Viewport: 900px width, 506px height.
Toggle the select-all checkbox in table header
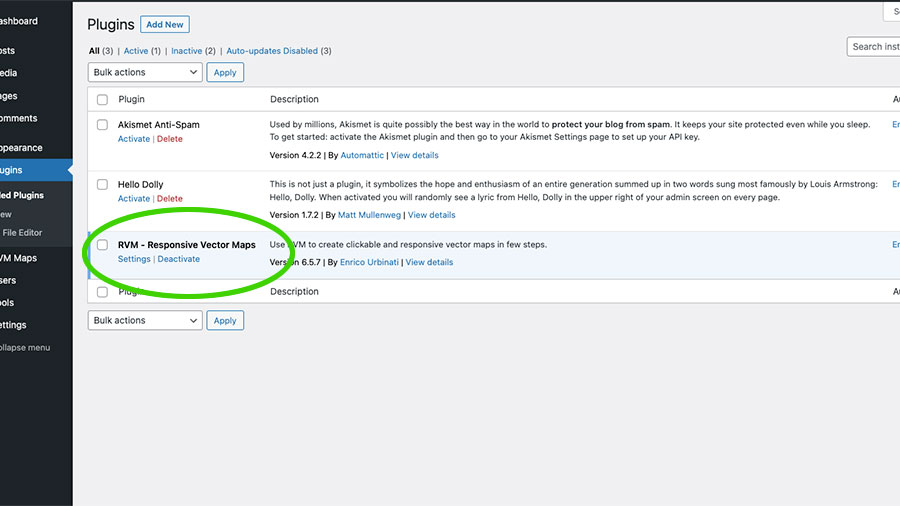tap(102, 99)
